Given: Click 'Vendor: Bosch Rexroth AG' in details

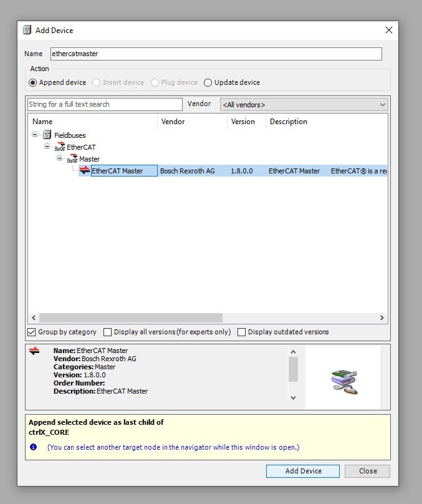Looking at the screenshot, I should click(x=95, y=359).
